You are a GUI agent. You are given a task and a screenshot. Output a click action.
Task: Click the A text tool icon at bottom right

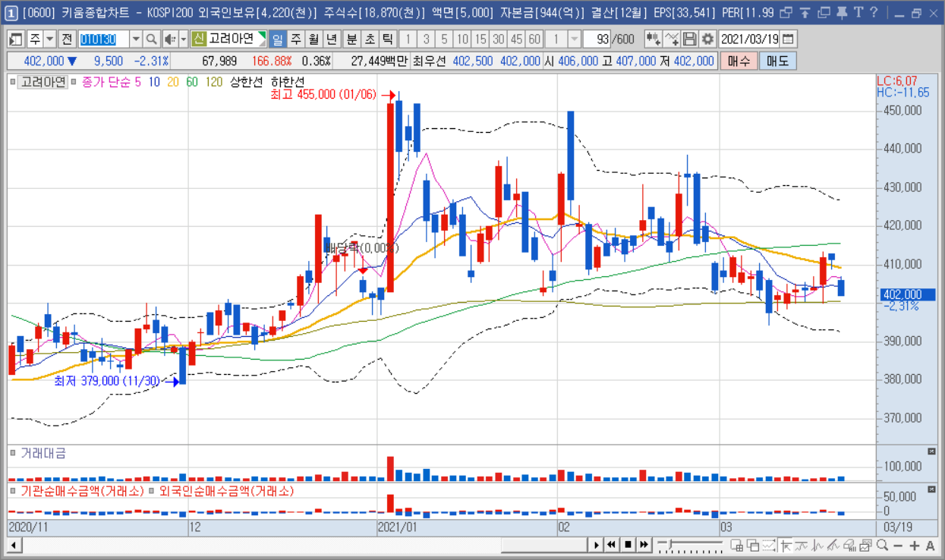point(931,545)
